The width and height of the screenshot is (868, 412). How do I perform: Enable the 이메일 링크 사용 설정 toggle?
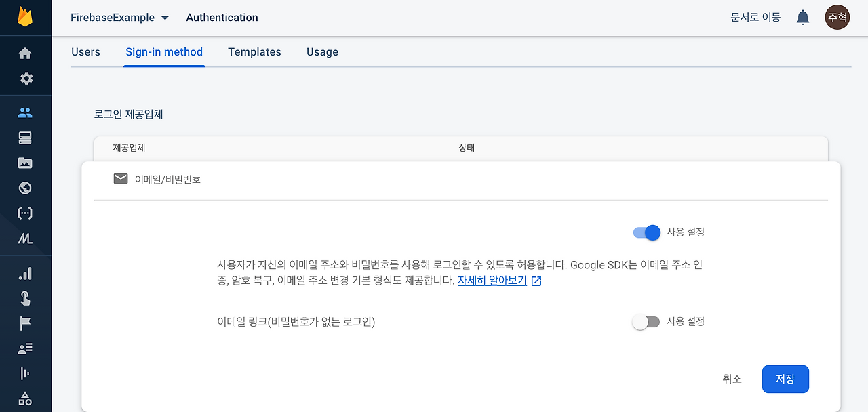point(646,322)
